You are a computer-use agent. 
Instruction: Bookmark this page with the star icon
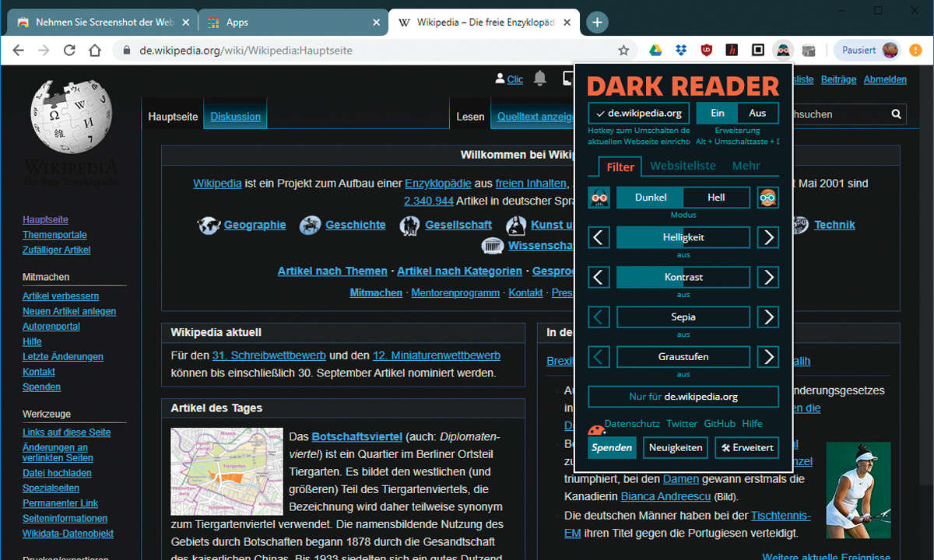pos(623,51)
